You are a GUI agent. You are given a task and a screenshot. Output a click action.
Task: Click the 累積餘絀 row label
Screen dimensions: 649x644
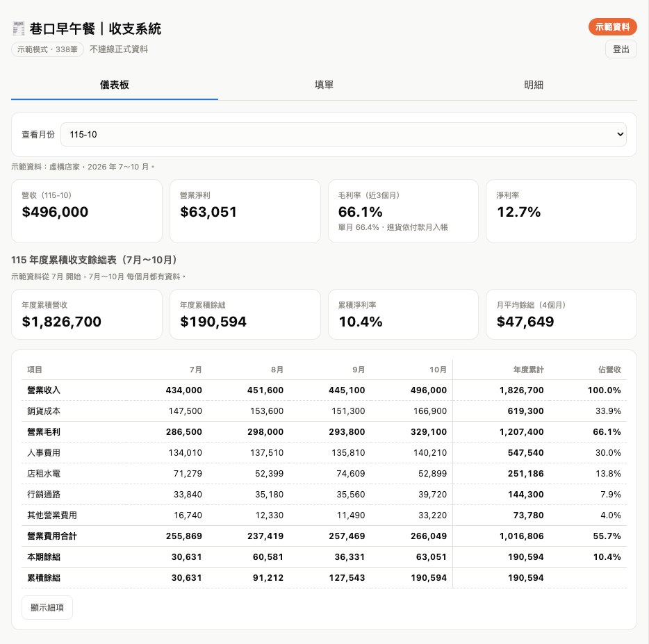tap(44, 578)
